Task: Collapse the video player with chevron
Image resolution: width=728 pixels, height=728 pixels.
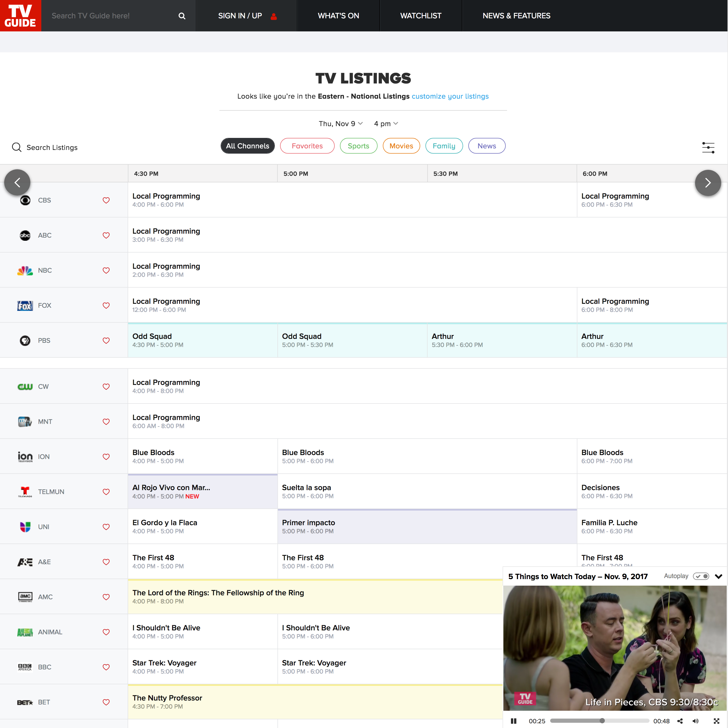Action: 718,576
